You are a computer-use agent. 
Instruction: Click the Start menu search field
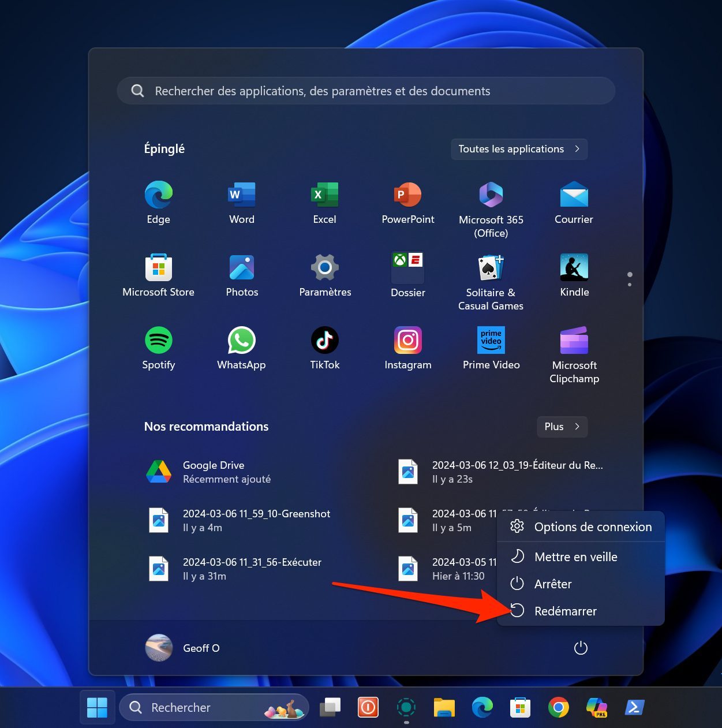(366, 91)
